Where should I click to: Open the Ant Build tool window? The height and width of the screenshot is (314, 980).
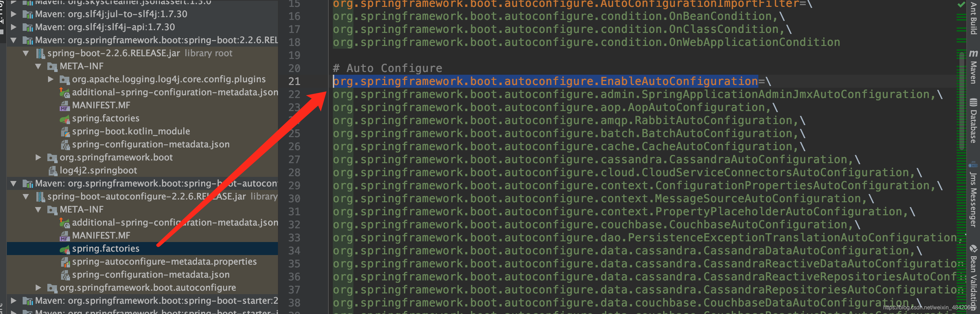point(973,18)
